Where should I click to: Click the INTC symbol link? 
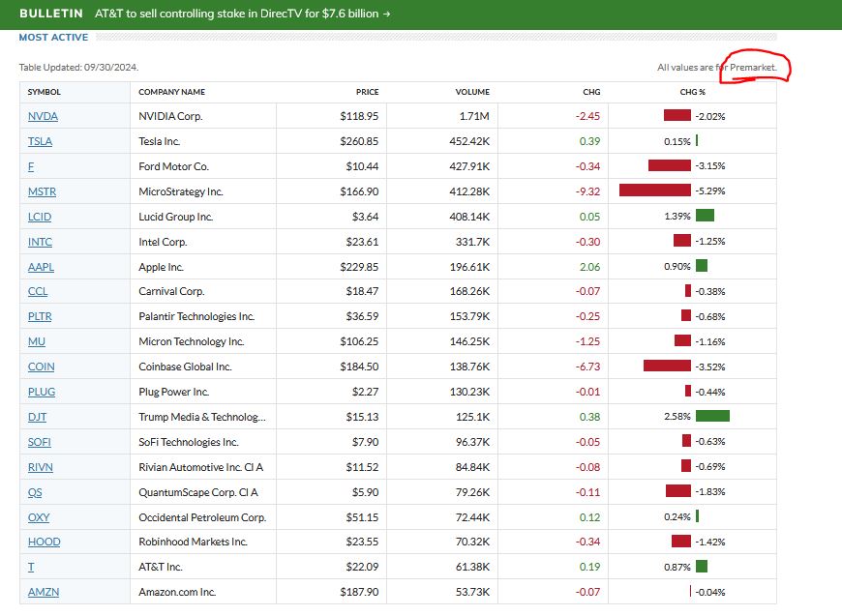(x=41, y=242)
